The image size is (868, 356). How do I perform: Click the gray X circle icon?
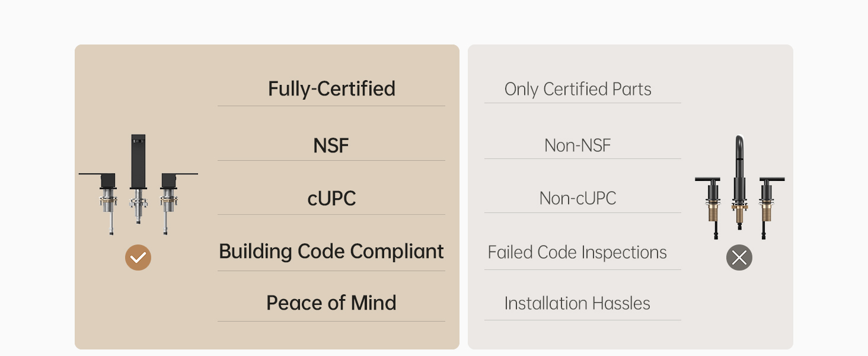pyautogui.click(x=739, y=258)
